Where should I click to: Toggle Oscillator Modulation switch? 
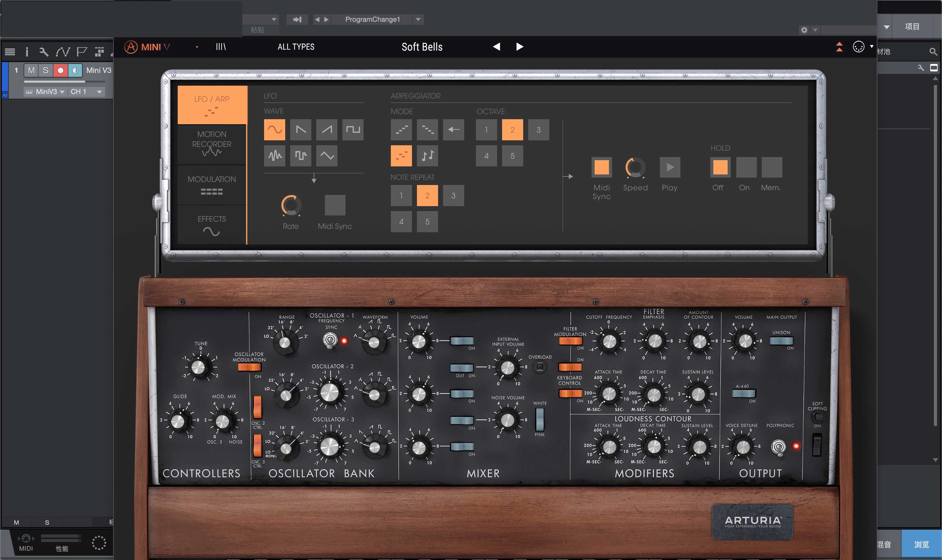[249, 367]
